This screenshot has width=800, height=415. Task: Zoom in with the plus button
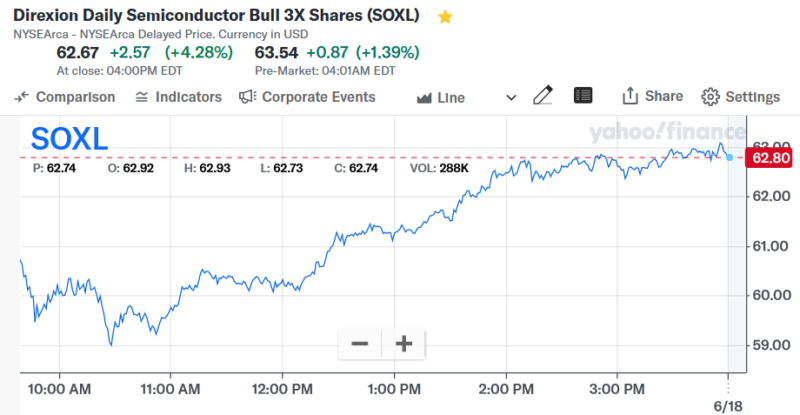click(x=404, y=344)
